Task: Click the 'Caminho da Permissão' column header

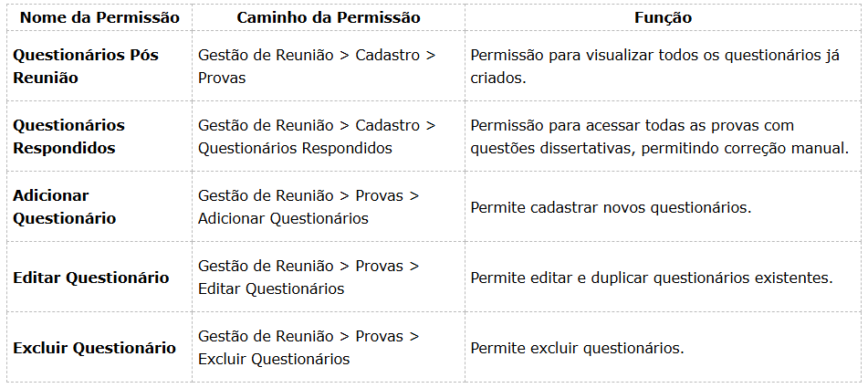Action: point(328,17)
